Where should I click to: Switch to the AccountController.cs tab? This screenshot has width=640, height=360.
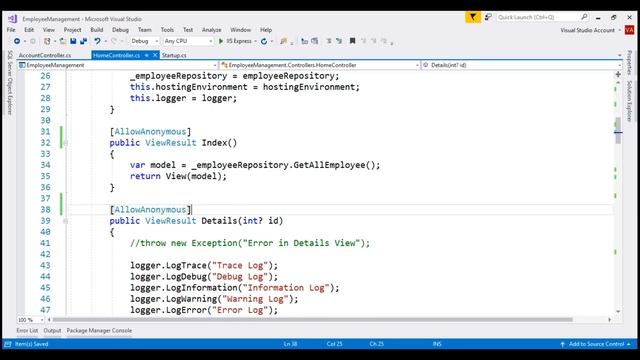[x=45, y=55]
